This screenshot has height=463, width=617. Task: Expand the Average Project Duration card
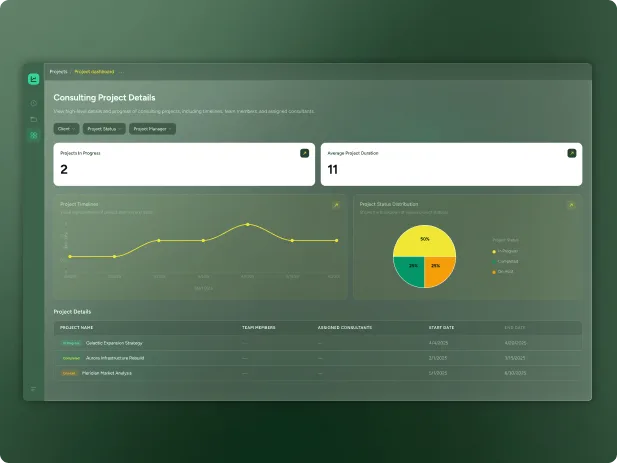[x=572, y=153]
